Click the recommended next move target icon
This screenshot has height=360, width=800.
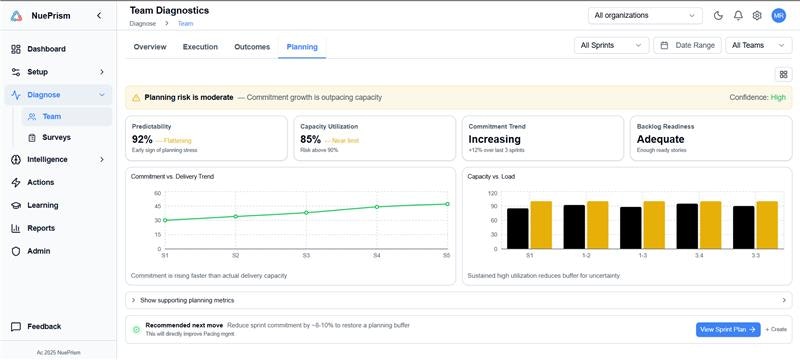[136, 330]
